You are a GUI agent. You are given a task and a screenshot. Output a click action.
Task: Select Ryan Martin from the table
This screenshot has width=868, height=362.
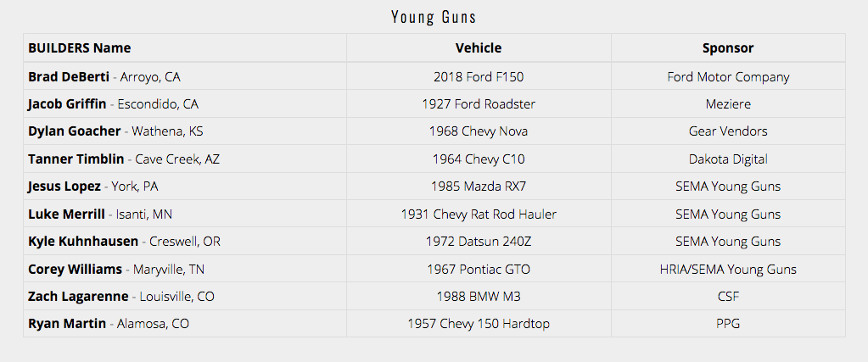tap(67, 324)
